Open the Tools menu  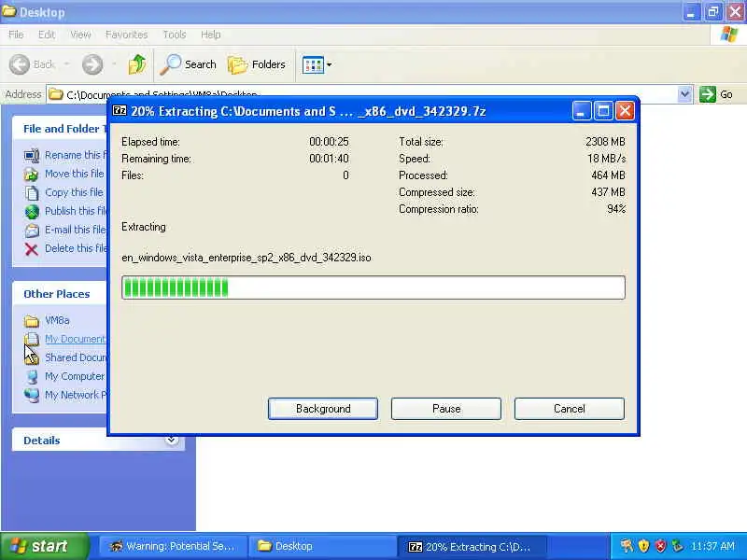click(175, 35)
